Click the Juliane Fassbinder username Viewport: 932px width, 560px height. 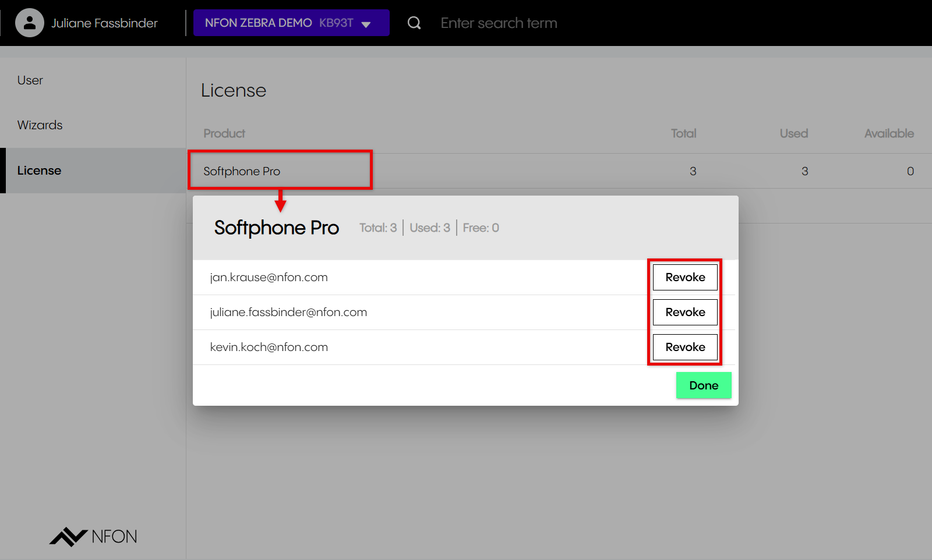[x=104, y=23]
